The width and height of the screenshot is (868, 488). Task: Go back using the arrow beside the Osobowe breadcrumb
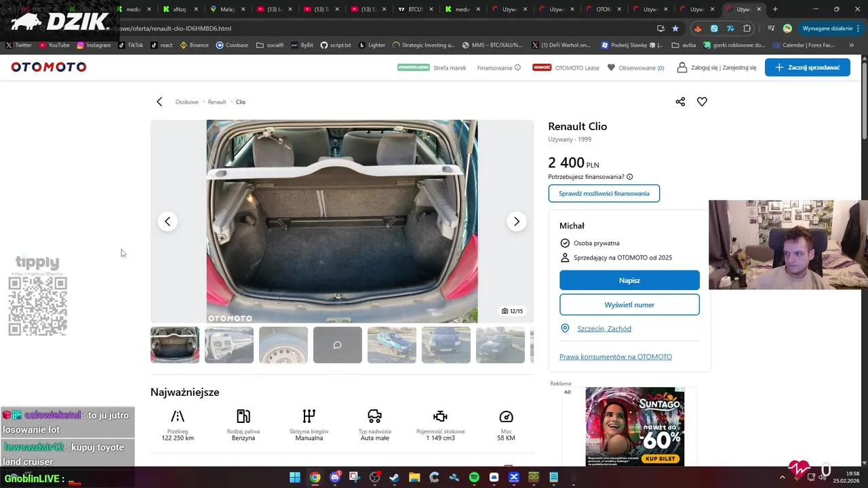(159, 102)
